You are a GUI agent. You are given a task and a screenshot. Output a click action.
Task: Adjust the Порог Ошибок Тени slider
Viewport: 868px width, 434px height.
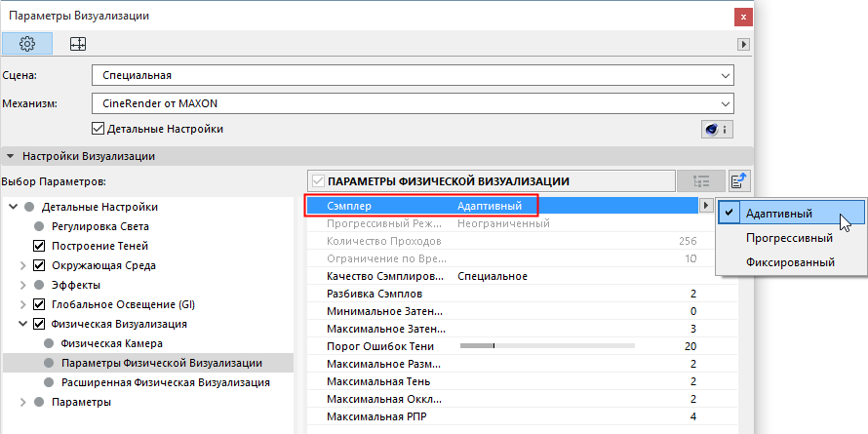point(547,346)
